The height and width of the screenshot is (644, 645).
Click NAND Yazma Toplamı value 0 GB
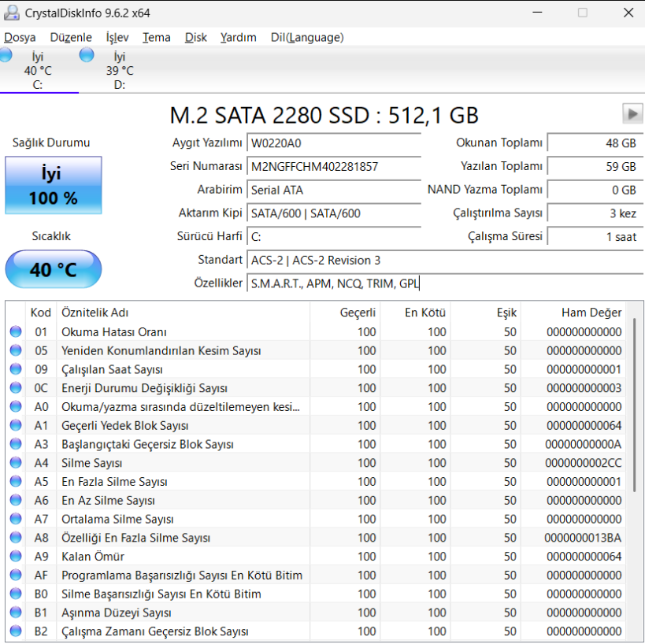pos(595,190)
